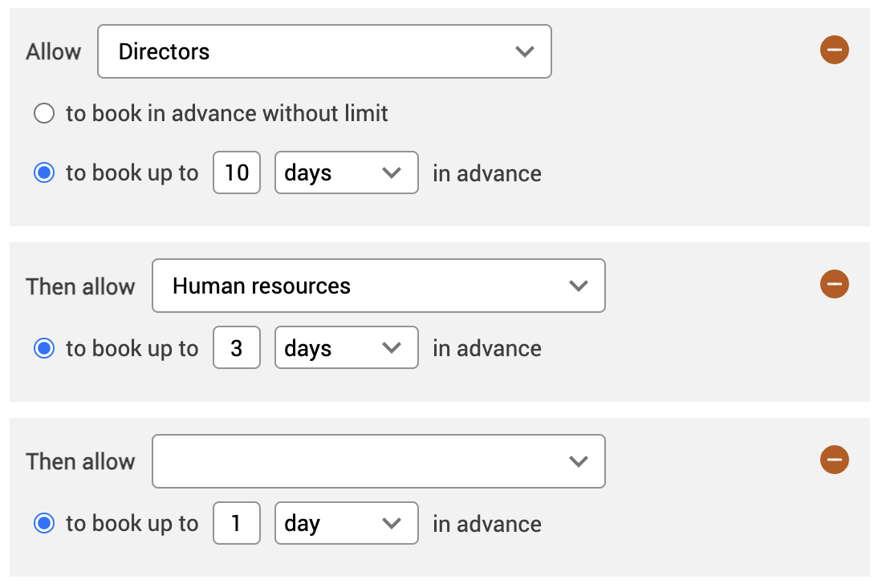Focus the Human resources number field showing 3
Image resolution: width=882 pixels, height=588 pixels.
237,348
